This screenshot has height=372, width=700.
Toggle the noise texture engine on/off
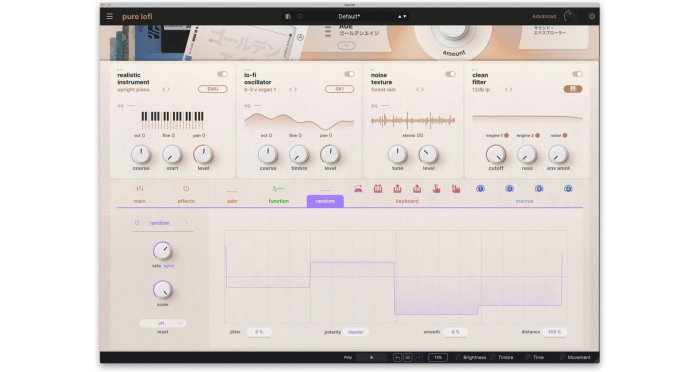click(x=450, y=74)
